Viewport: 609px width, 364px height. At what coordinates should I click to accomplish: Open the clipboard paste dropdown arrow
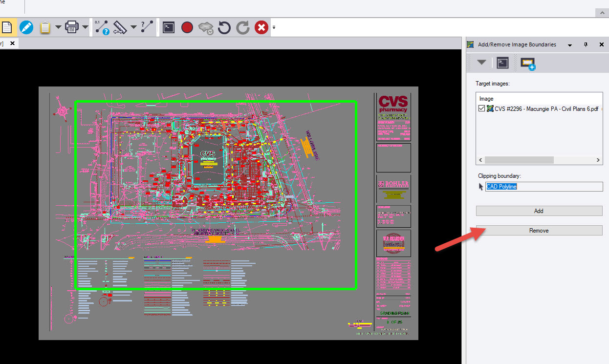tap(58, 27)
